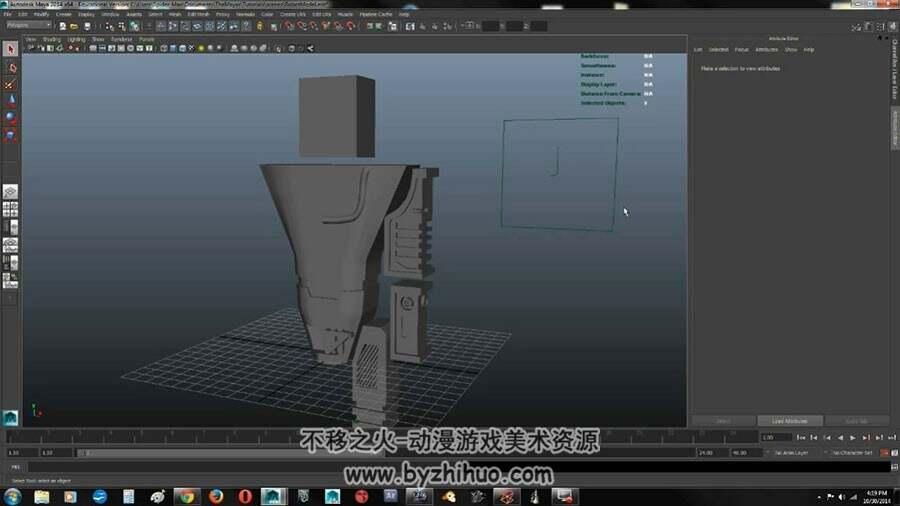Viewport: 900px width, 506px height.
Task: Open the No Character Set dropdown
Action: pyautogui.click(x=852, y=453)
